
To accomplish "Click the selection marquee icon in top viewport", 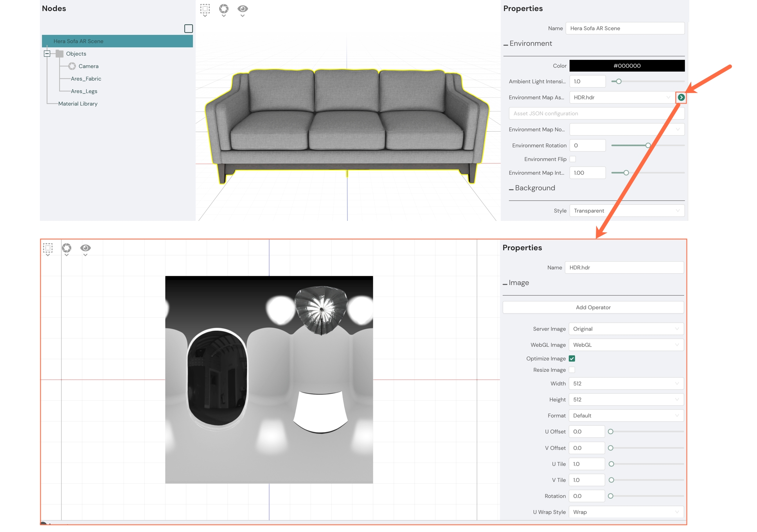I will [x=205, y=9].
